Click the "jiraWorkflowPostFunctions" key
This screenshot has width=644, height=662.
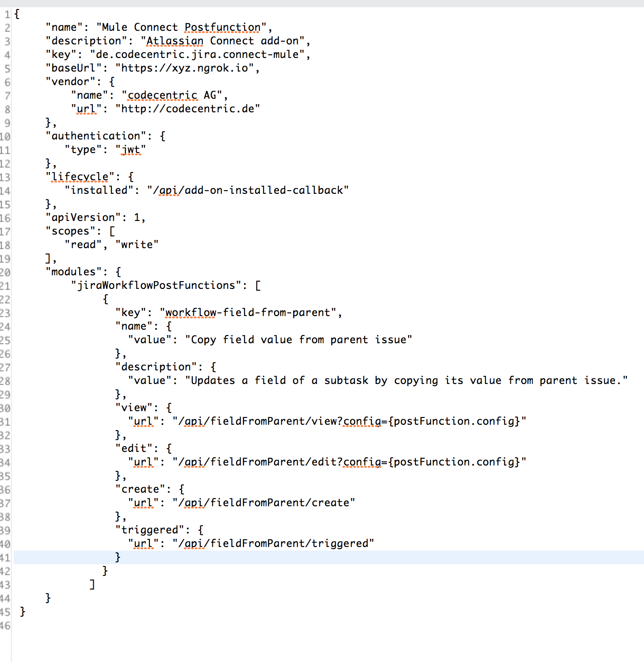[x=156, y=286]
